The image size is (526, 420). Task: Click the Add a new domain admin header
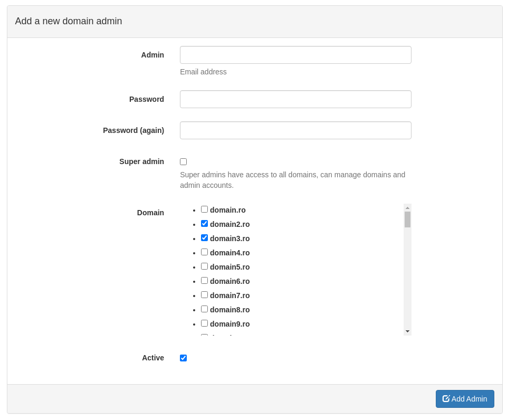pos(68,21)
